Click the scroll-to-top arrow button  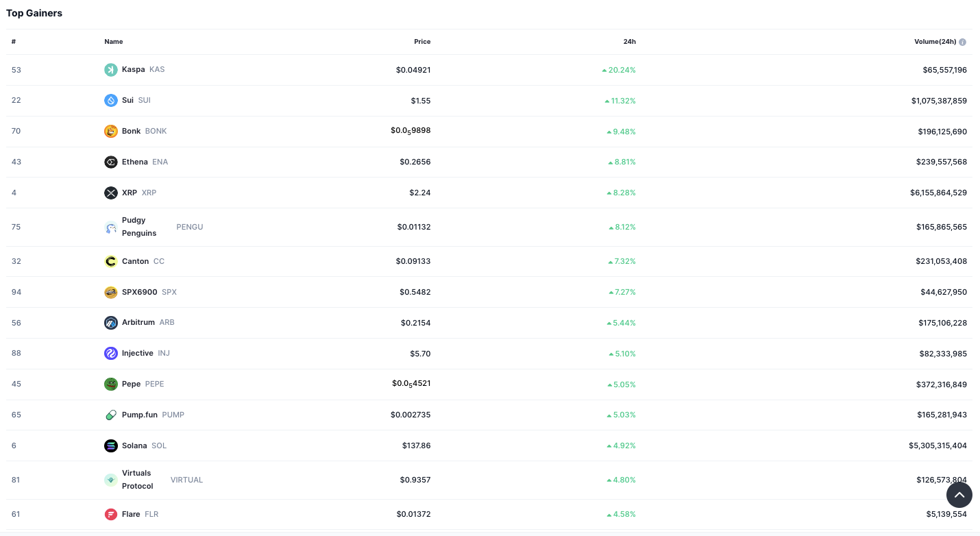tap(959, 495)
